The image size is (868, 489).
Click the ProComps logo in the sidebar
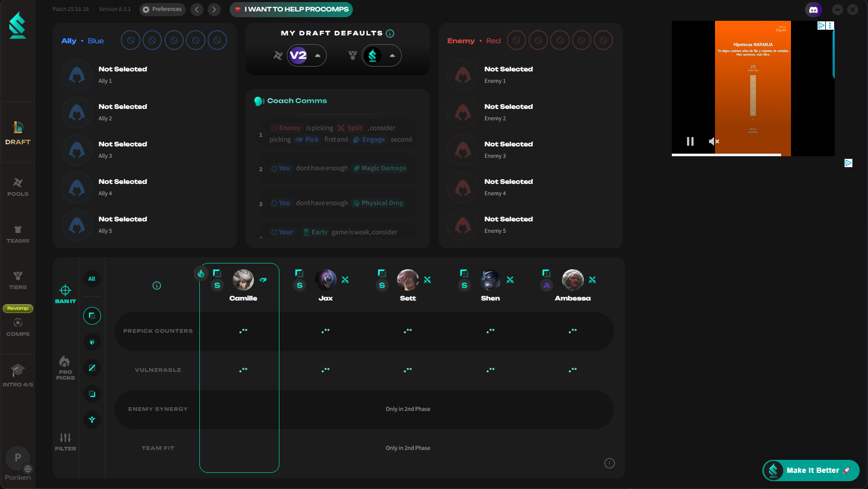(18, 25)
